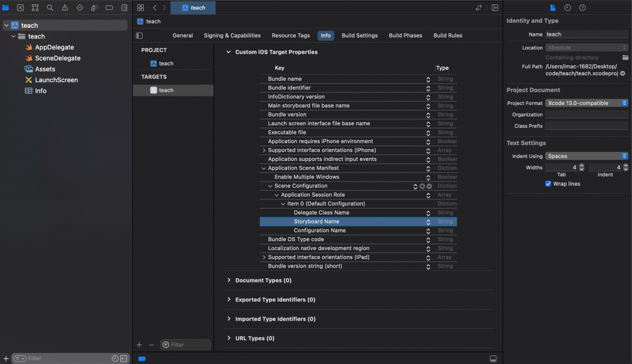Collapse the Application Session Role row

[276, 195]
